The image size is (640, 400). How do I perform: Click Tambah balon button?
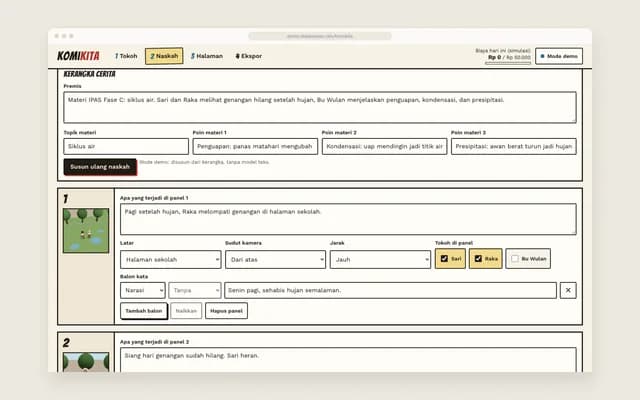[144, 311]
